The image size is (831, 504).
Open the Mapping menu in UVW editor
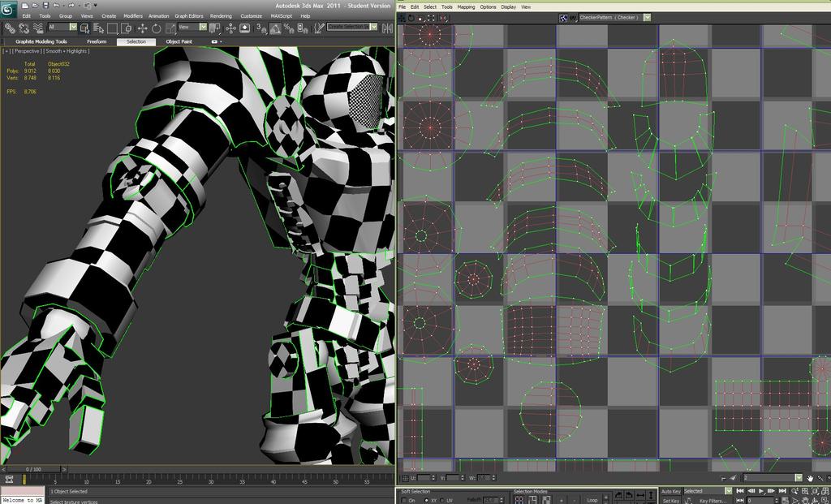coord(466,6)
